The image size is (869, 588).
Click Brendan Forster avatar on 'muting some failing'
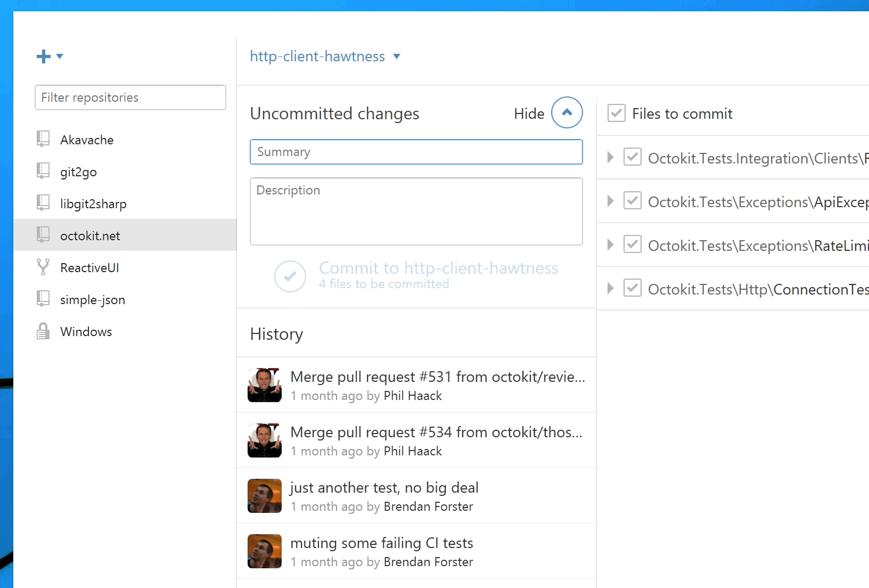click(x=265, y=551)
